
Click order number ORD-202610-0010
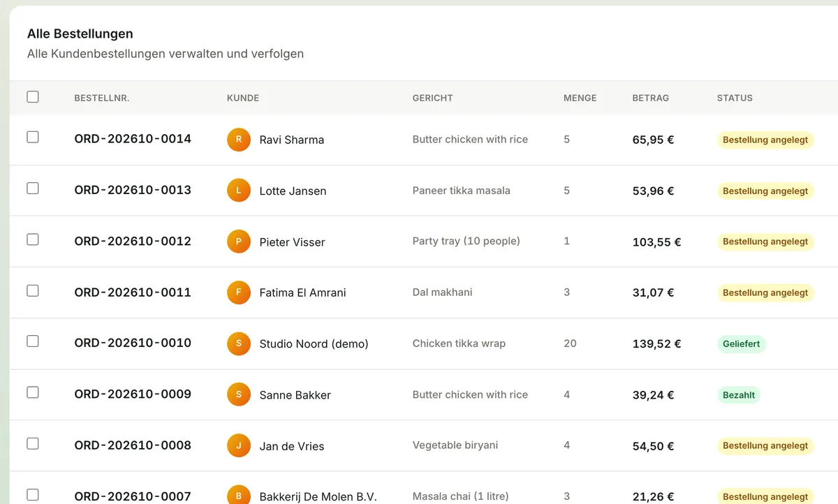[x=133, y=343]
